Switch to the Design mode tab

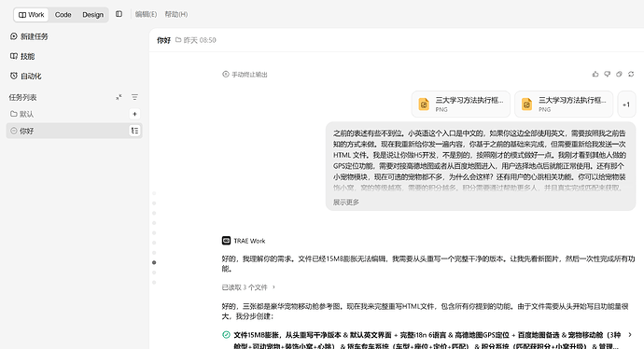(92, 15)
